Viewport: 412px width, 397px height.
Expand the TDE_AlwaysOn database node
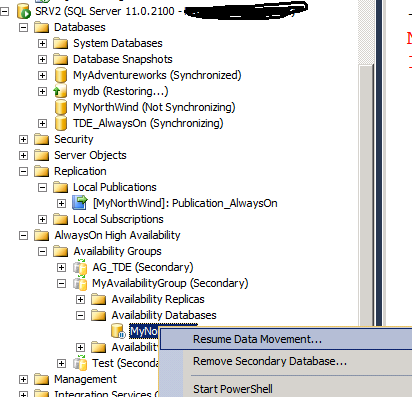(42, 123)
